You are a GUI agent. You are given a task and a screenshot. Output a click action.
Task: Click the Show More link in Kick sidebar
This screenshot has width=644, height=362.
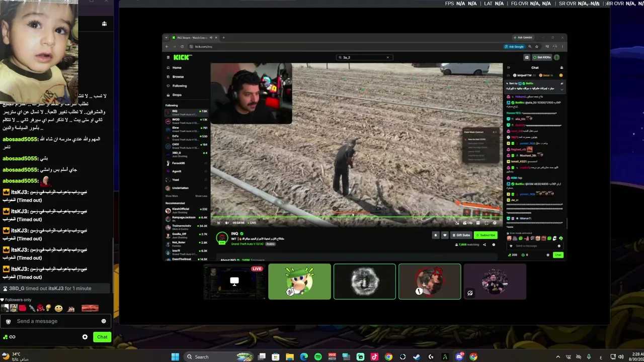click(172, 196)
